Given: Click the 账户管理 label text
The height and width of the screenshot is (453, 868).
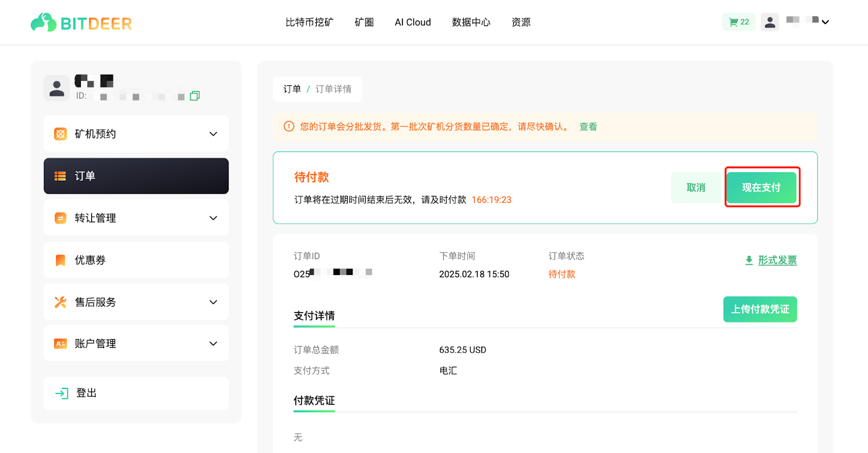Looking at the screenshot, I should click(95, 344).
